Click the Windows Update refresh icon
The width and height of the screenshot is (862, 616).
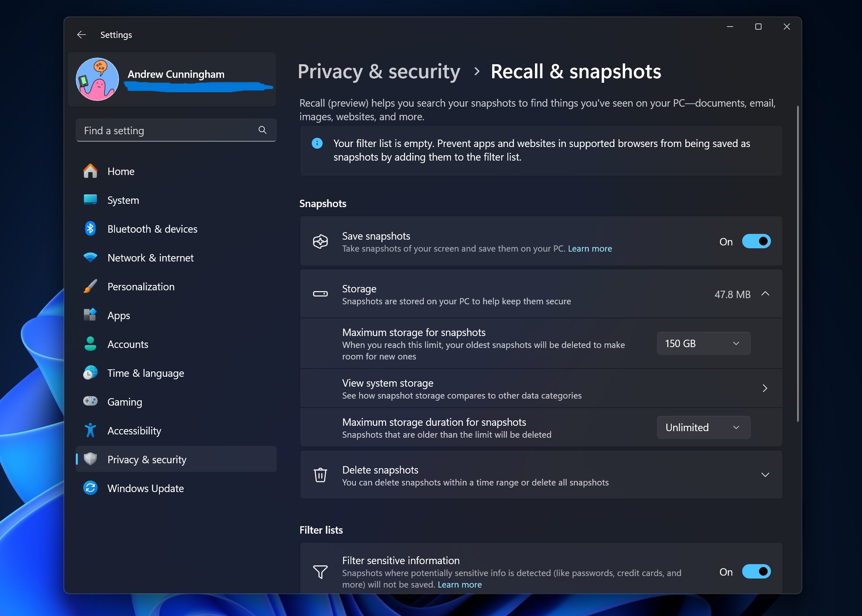pos(90,488)
